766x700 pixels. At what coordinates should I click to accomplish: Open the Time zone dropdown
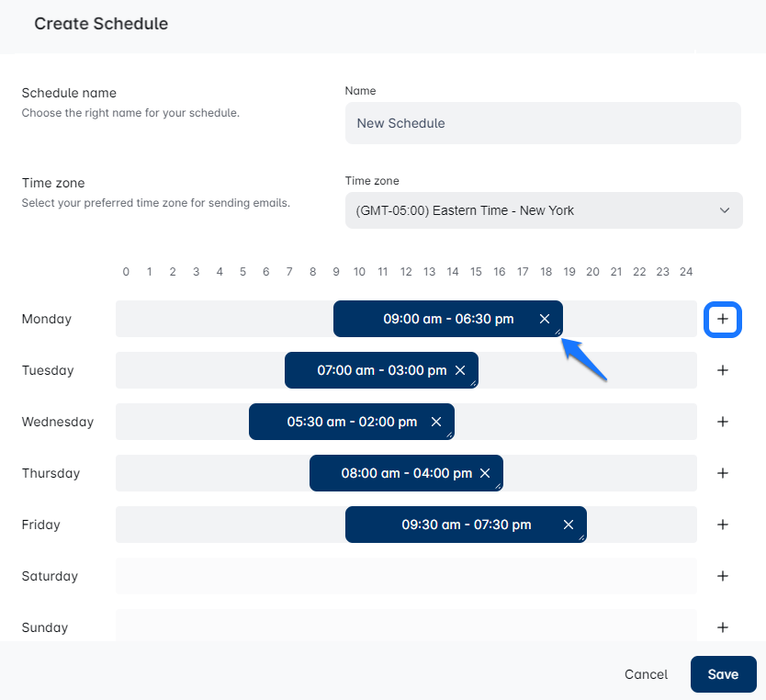[x=544, y=210]
